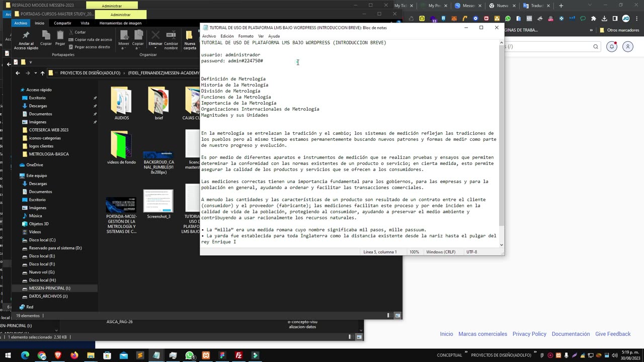Select the videos de fondo folder

point(121,148)
